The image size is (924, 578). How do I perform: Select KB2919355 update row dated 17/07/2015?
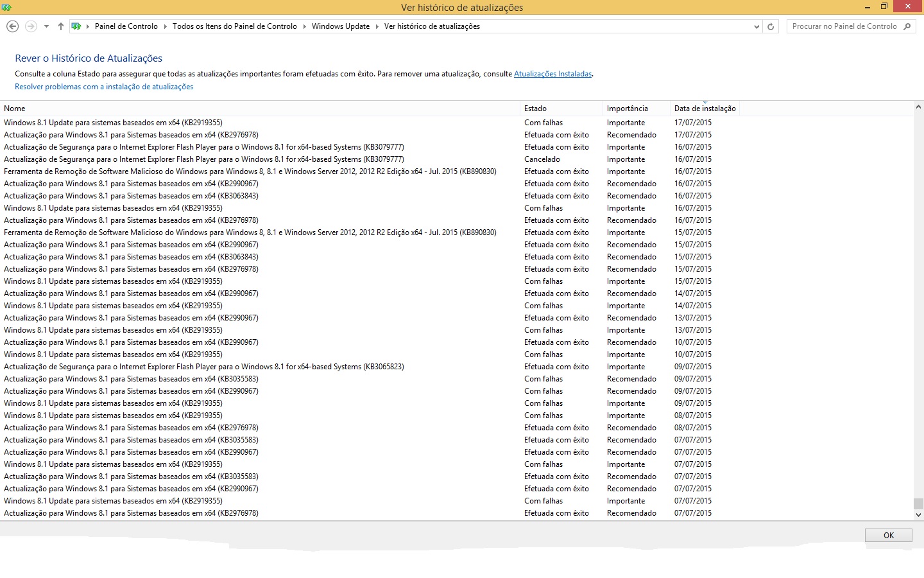[456, 123]
